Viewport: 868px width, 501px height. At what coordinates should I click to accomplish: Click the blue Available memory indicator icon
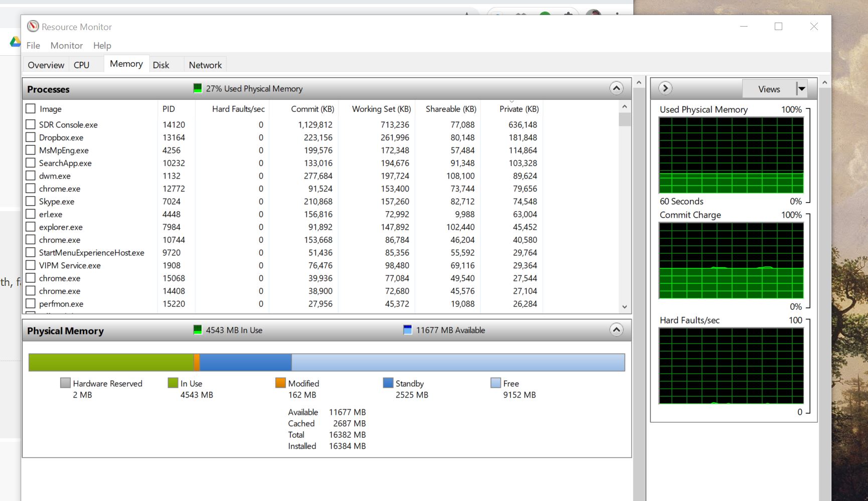pos(408,330)
